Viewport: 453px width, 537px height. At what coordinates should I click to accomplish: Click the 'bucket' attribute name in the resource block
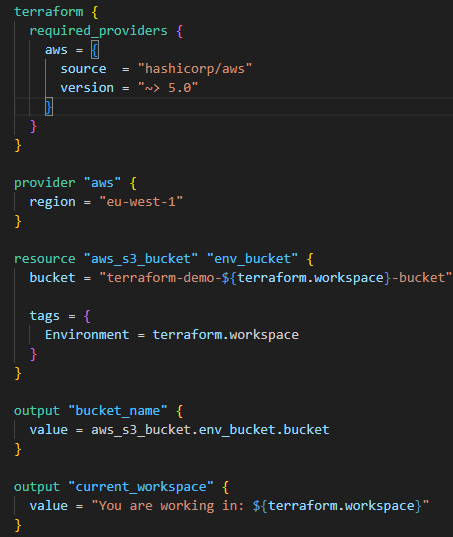[52, 278]
